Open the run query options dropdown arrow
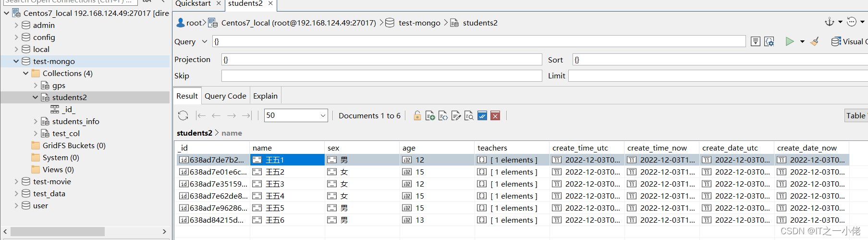This screenshot has width=868, height=240. [802, 42]
